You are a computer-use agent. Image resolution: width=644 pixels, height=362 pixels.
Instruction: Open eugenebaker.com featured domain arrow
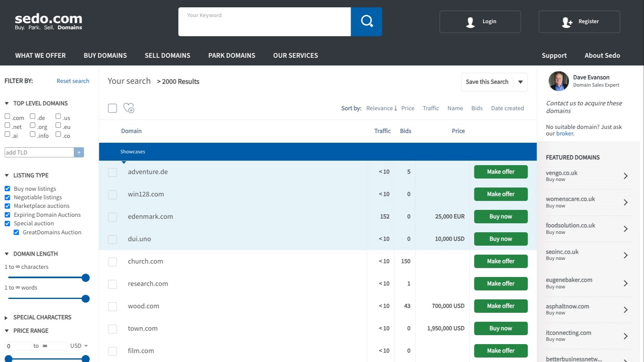coord(626,283)
